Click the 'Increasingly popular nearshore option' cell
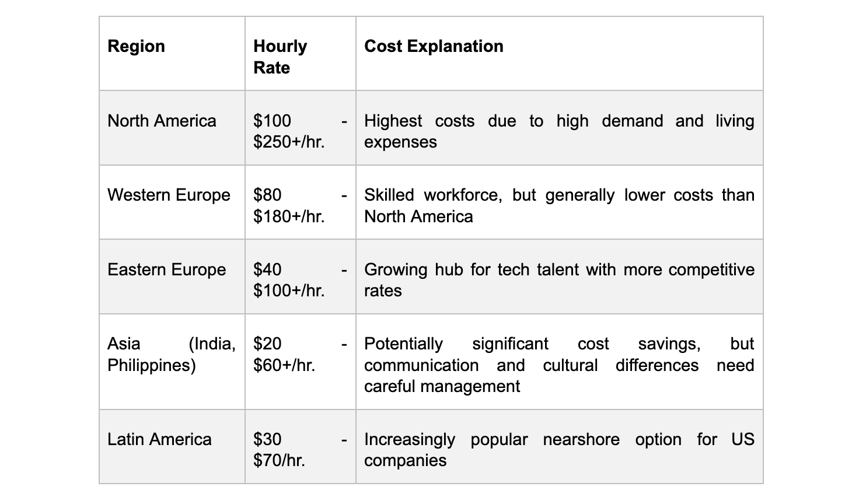Viewport: 845px width, 504px height. (x=558, y=450)
